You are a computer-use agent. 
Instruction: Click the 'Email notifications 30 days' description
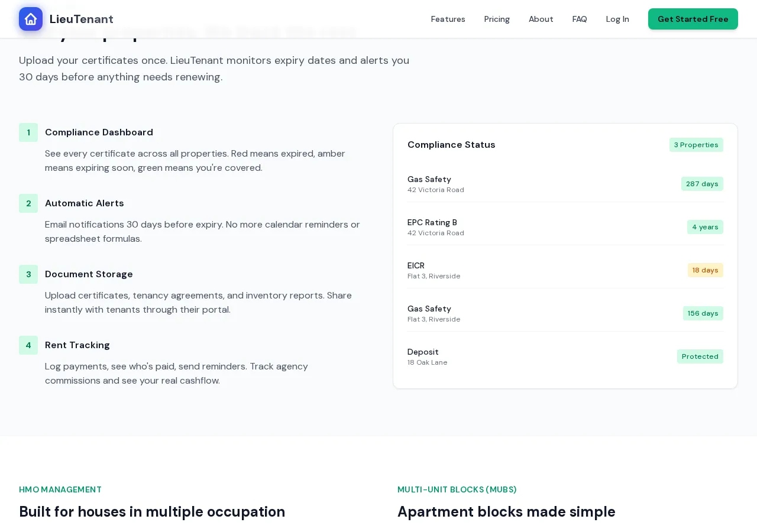click(x=202, y=232)
